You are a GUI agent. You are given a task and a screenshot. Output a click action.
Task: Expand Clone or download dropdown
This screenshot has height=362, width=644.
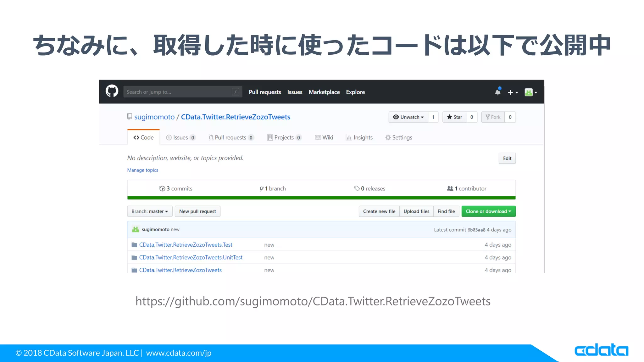point(488,211)
